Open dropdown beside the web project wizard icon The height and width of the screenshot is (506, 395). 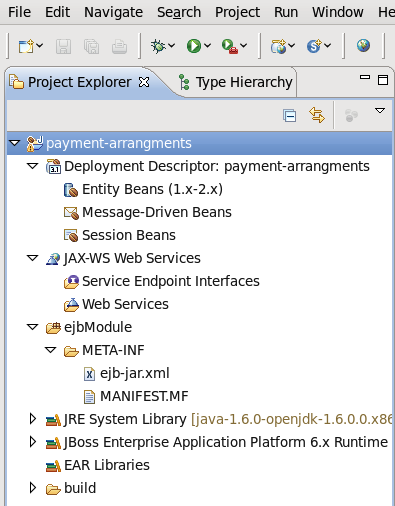coord(292,45)
